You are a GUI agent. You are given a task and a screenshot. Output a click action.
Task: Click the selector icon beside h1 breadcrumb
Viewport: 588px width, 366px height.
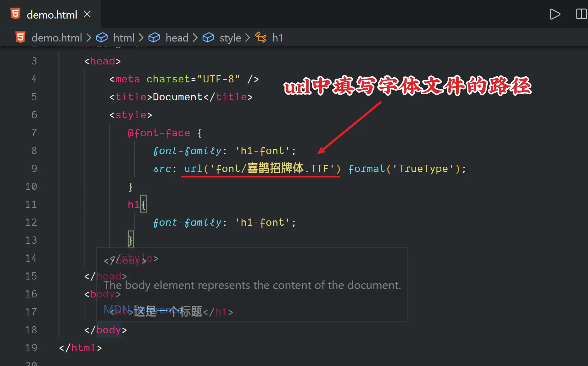[x=261, y=37]
